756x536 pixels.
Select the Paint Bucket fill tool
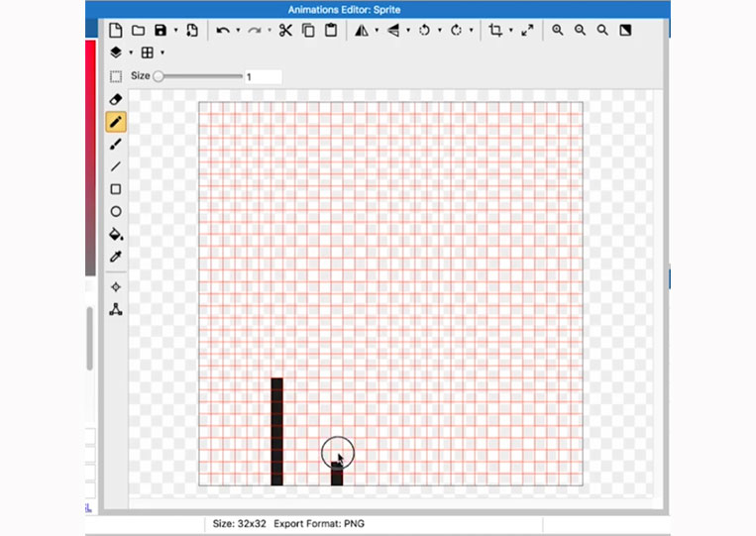pyautogui.click(x=116, y=234)
